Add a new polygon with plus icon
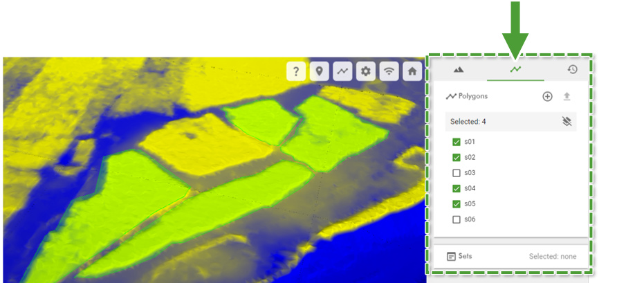644x283 pixels. click(547, 96)
